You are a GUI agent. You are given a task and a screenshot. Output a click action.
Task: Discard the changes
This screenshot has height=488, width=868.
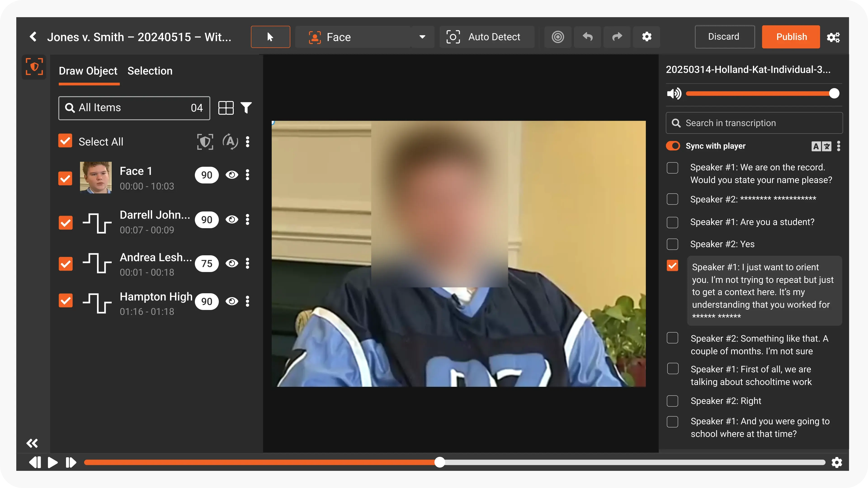pos(724,37)
